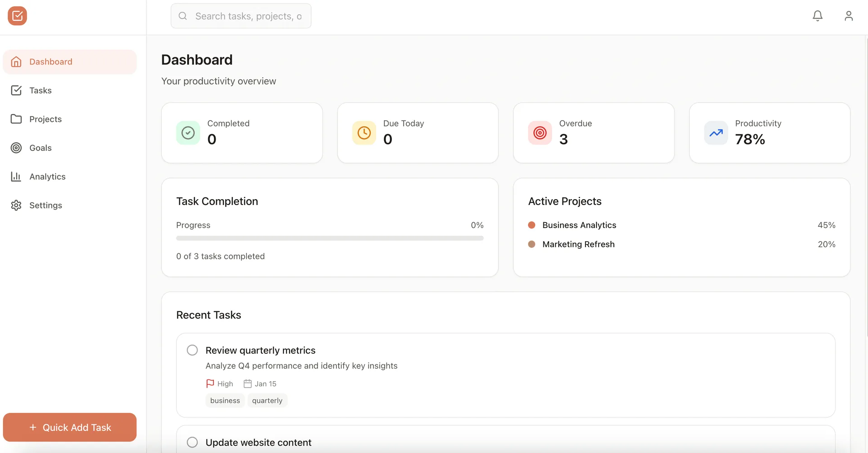Click the Goals target icon in sidebar
Screen dimensions: 868x453
click(16, 148)
